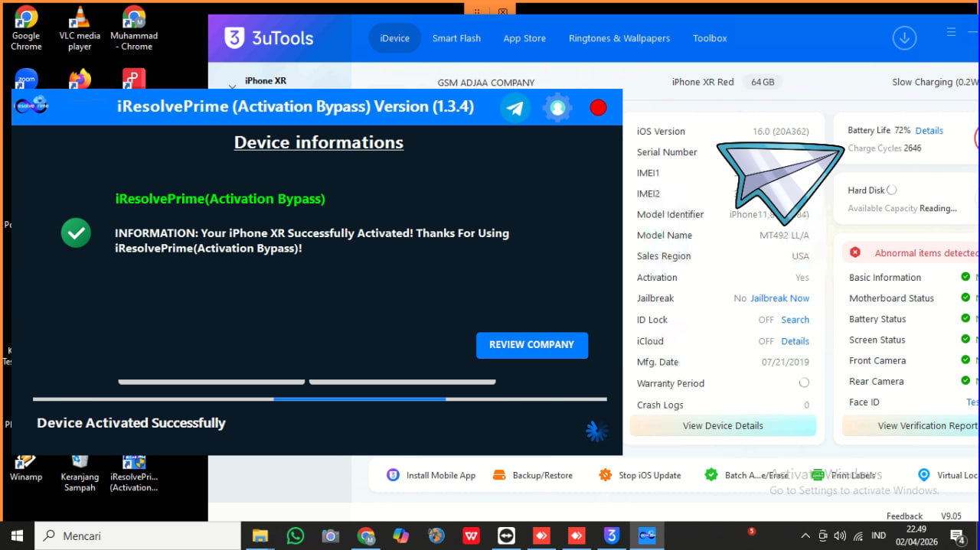Click the 3uTools download arrow icon
Screen dimensions: 980x550
point(904,38)
